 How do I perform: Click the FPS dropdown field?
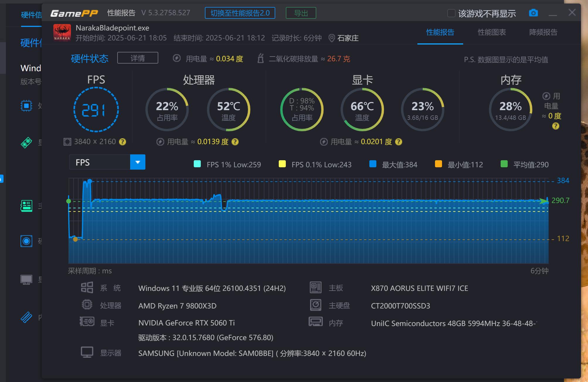click(x=107, y=162)
